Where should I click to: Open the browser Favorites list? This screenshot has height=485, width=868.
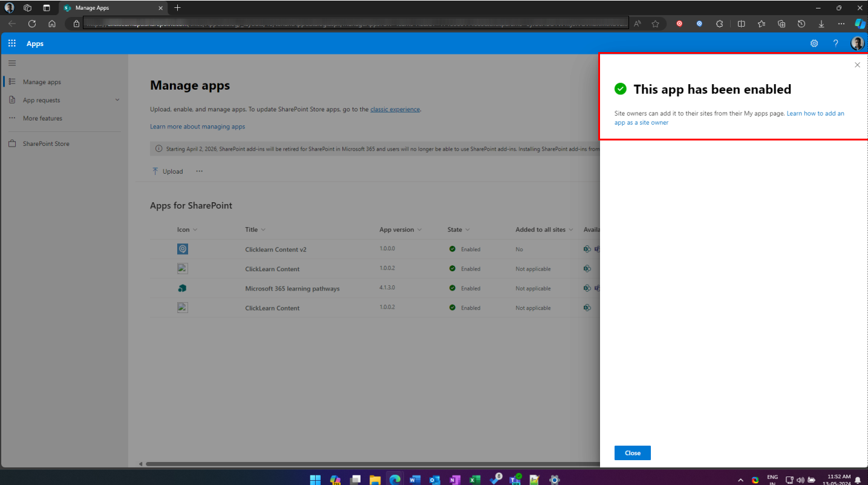(x=762, y=24)
